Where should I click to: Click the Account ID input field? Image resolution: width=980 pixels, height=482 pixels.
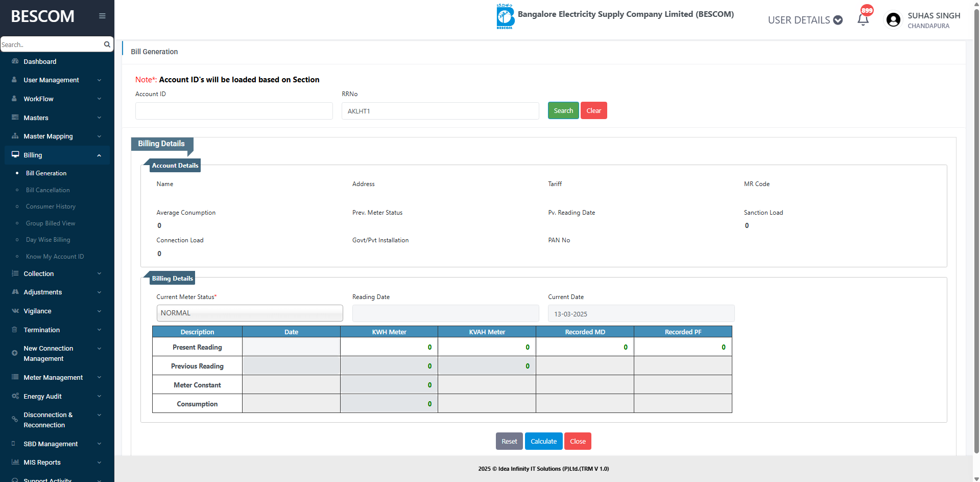[234, 111]
